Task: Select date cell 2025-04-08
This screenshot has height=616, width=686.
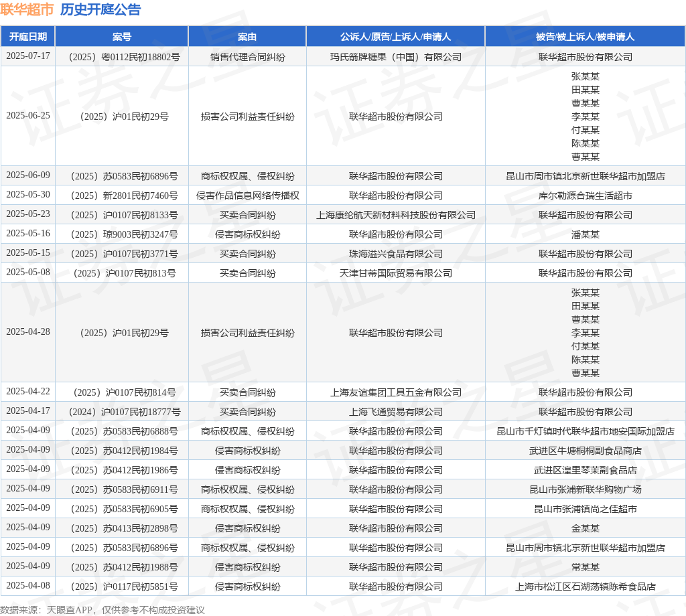Action: pyautogui.click(x=28, y=586)
